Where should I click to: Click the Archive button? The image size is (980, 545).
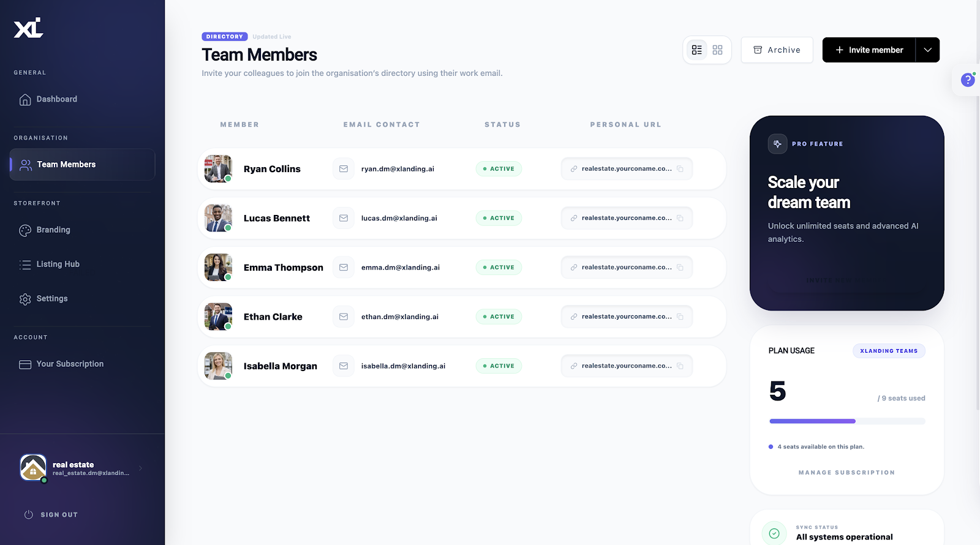[x=777, y=50]
